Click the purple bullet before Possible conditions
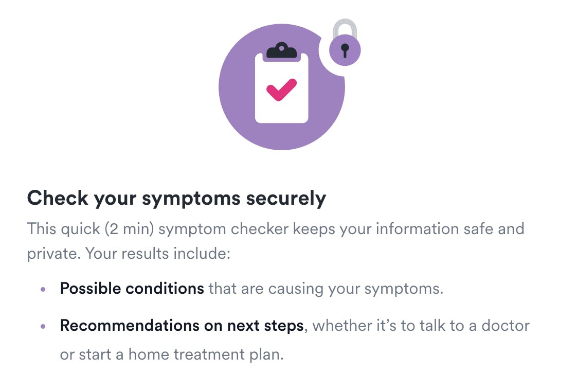 (x=43, y=289)
